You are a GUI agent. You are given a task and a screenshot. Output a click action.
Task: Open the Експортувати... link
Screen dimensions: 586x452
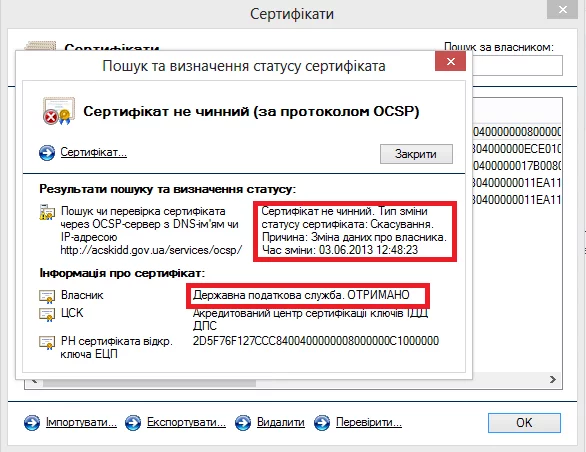tap(186, 422)
